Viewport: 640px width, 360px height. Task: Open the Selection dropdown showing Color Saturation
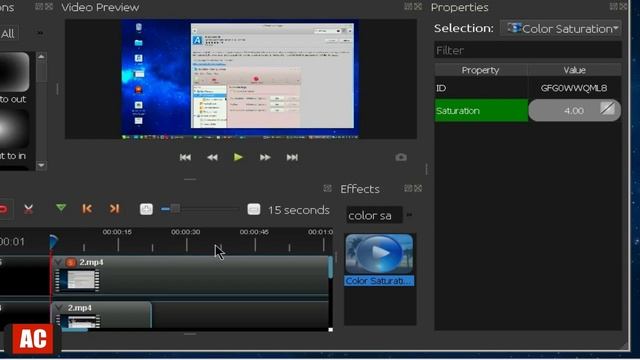(561, 29)
